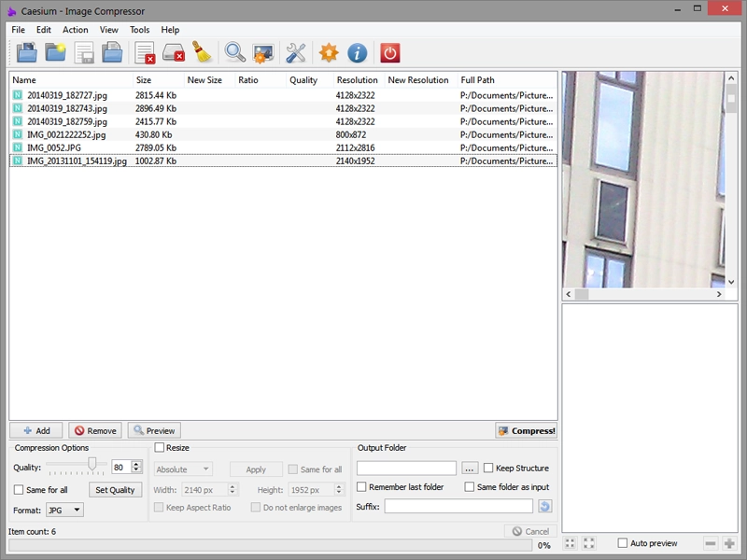Click the browse output folder ... button

pos(470,469)
